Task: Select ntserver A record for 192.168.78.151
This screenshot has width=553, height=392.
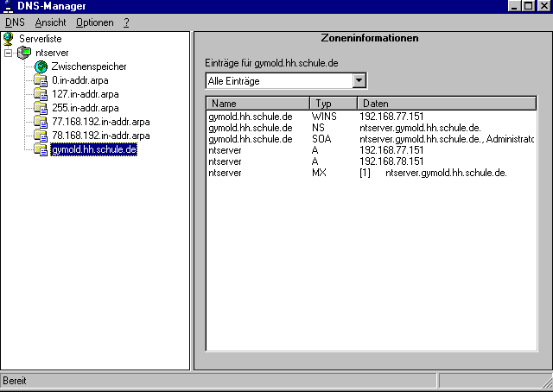Action: click(x=225, y=161)
